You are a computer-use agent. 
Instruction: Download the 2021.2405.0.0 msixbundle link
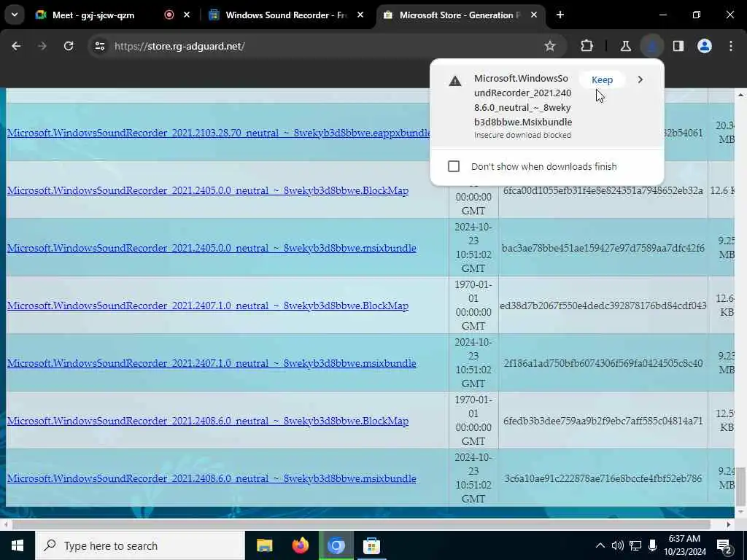[x=212, y=248]
